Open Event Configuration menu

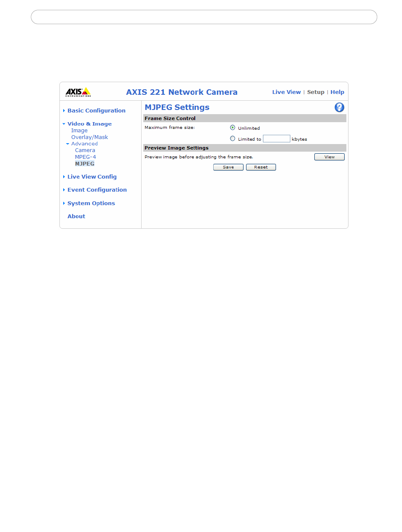click(97, 190)
